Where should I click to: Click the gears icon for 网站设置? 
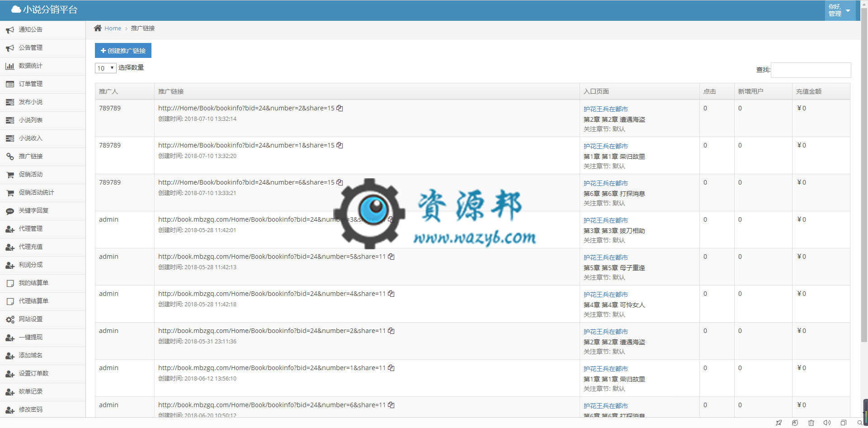tap(10, 319)
